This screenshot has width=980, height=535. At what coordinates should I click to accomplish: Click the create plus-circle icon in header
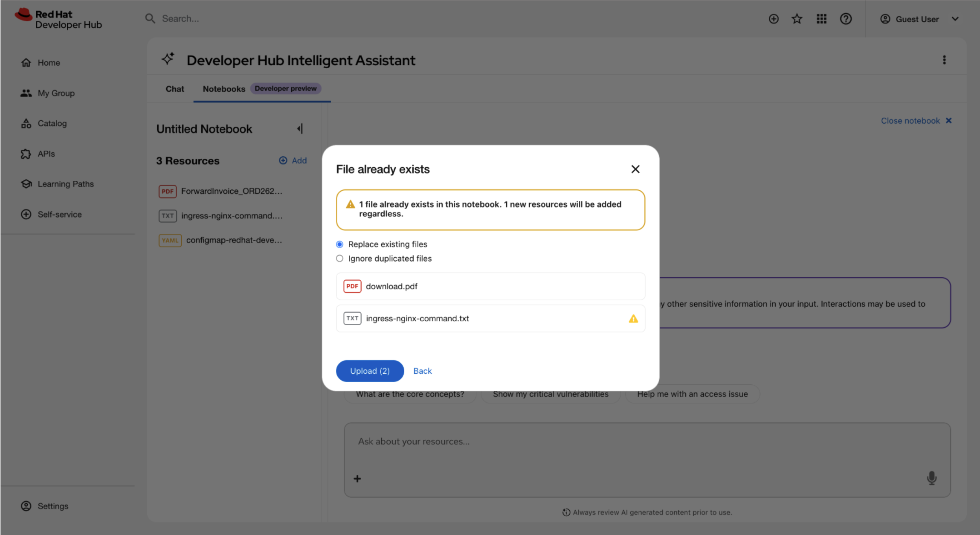click(774, 19)
